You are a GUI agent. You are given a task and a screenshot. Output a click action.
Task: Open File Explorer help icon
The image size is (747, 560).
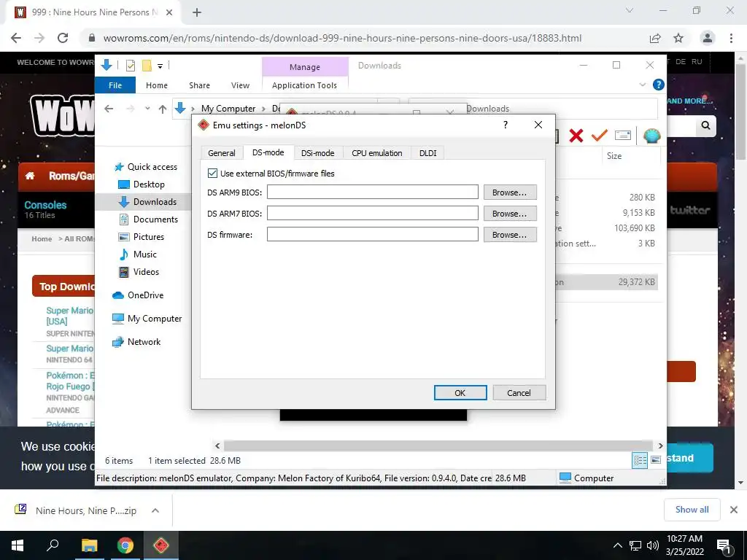(659, 85)
